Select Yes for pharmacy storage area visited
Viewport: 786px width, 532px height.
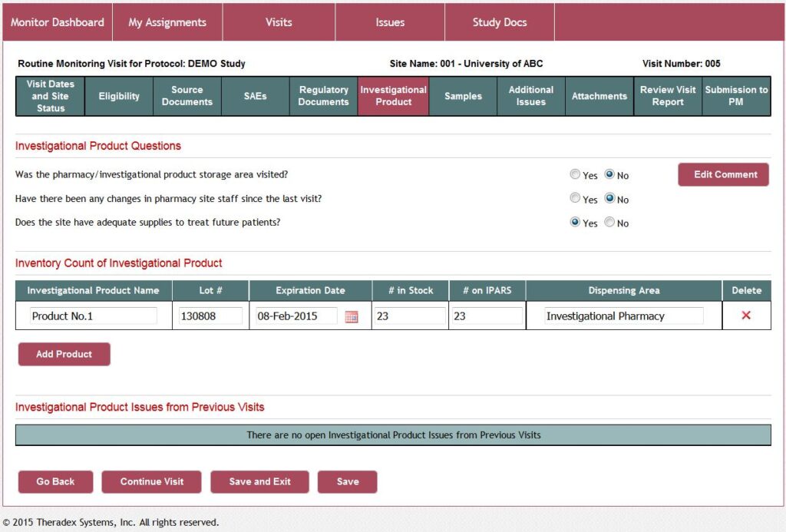point(575,175)
